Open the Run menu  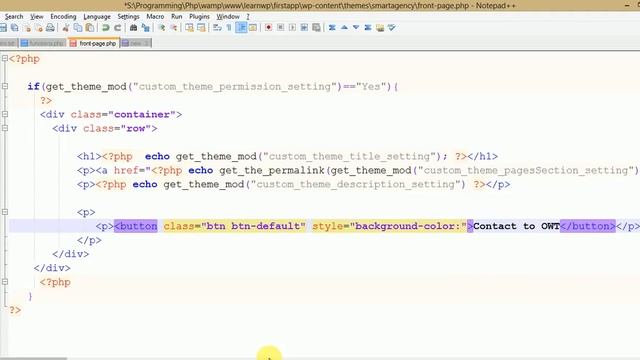[x=177, y=16]
